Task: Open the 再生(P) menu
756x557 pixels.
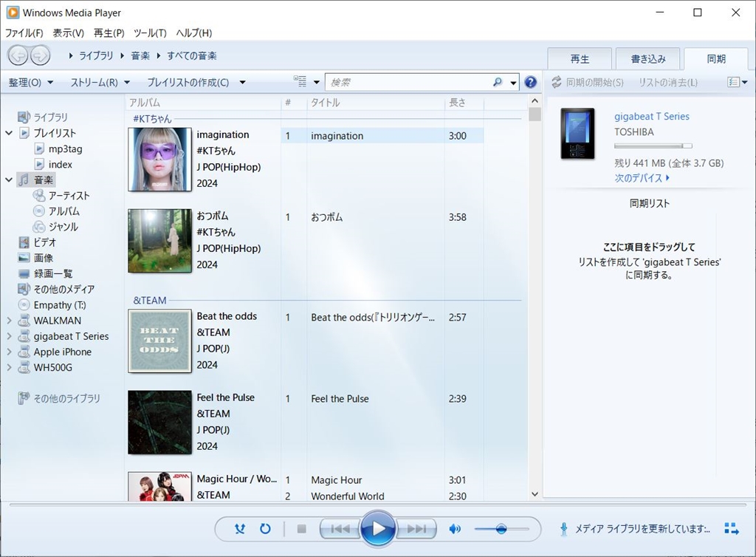Action: pos(109,33)
